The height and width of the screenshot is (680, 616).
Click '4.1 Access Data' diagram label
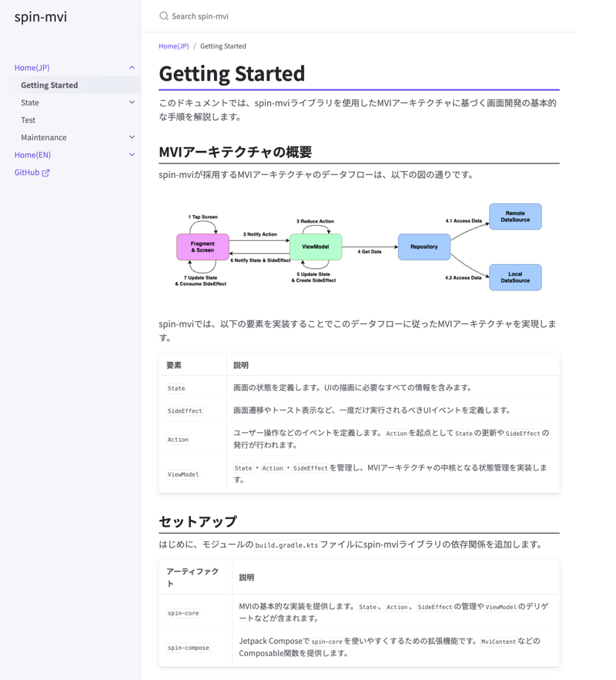(464, 221)
